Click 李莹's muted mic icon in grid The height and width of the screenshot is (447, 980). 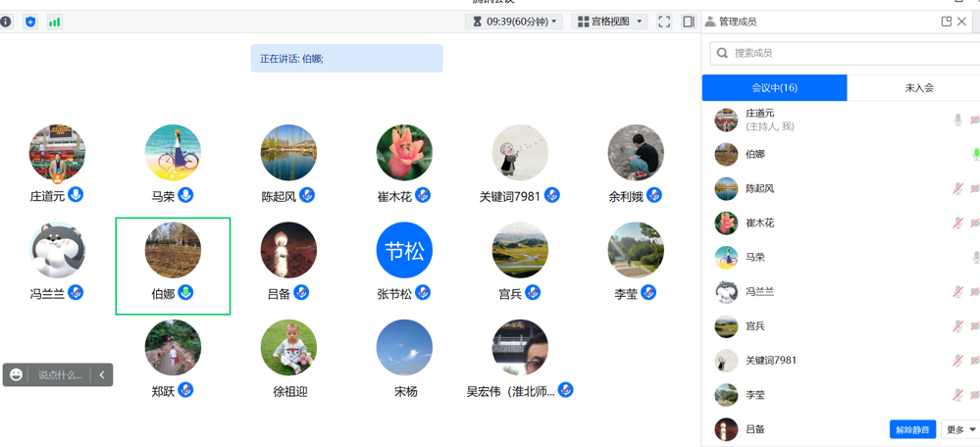(648, 292)
